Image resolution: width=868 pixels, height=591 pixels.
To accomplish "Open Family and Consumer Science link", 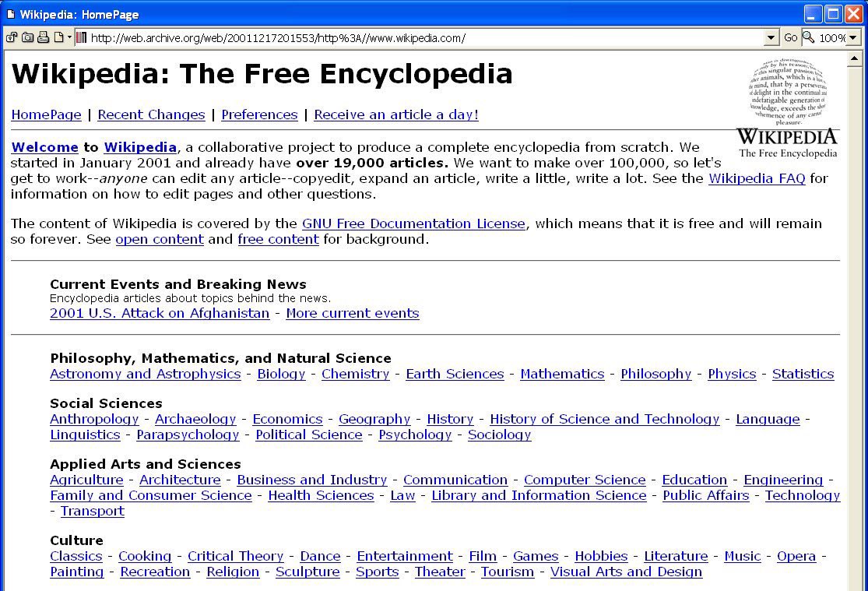I will (150, 496).
